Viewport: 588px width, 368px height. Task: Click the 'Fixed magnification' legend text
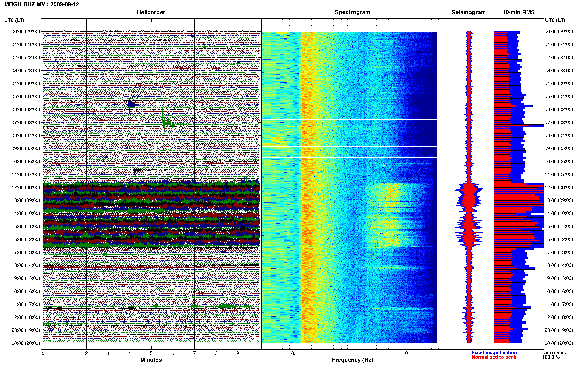click(494, 352)
